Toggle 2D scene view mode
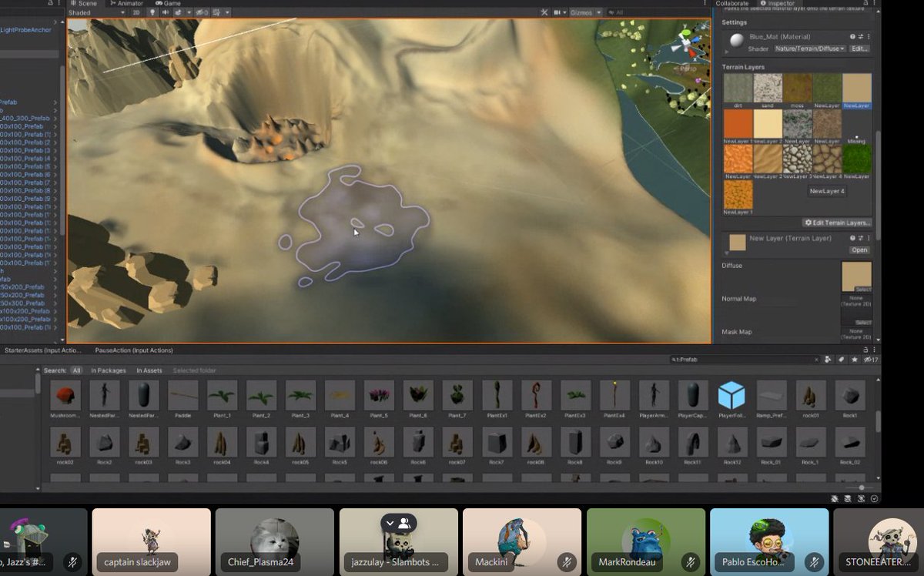Viewport: 924px width, 576px height. pos(136,12)
